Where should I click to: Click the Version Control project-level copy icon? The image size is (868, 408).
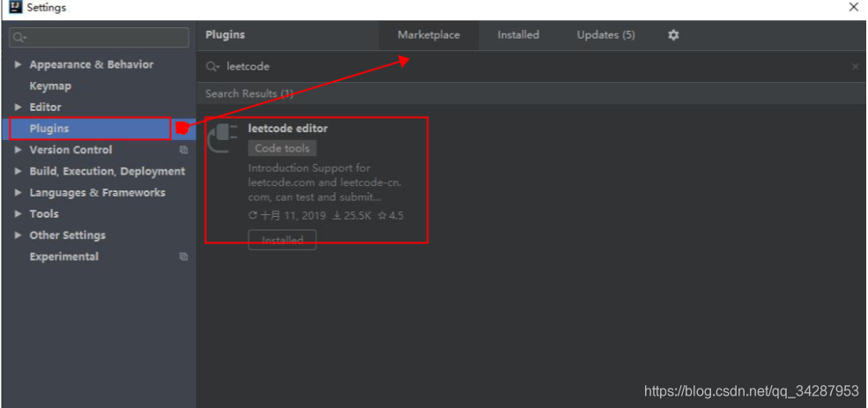tap(184, 150)
